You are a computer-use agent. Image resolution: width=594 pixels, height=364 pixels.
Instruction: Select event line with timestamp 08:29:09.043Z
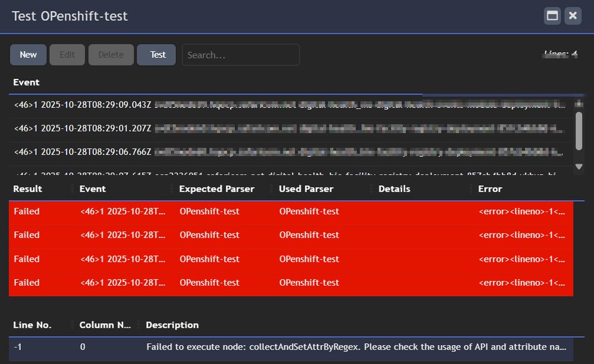[291, 105]
